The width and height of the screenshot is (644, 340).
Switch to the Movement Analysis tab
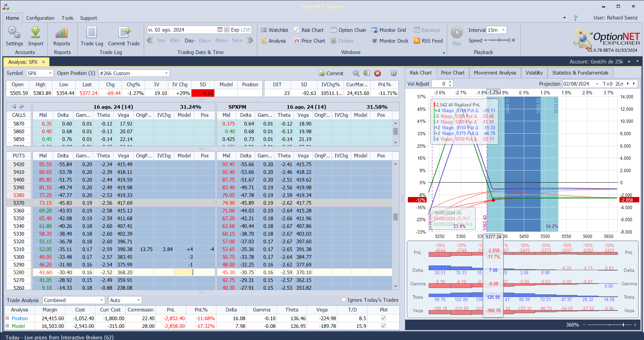pos(495,73)
